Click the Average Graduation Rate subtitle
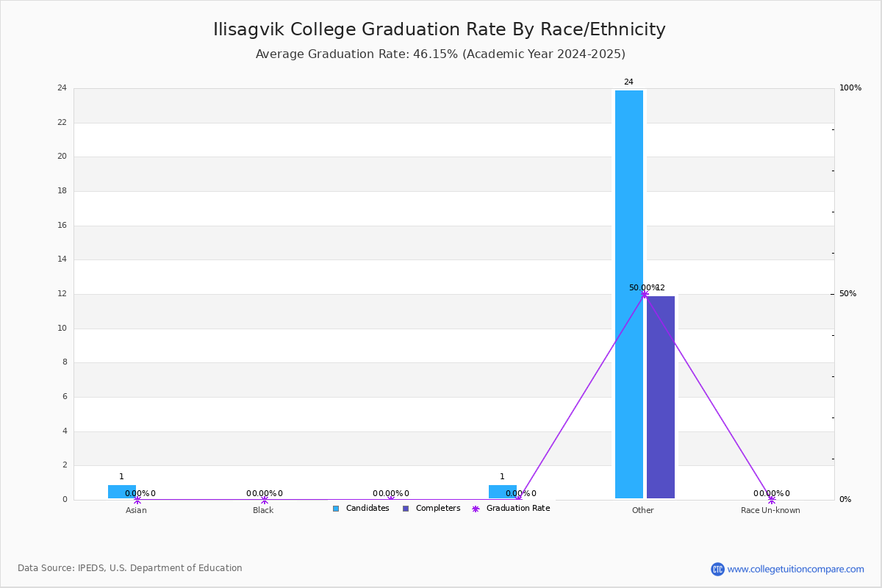 pyautogui.click(x=440, y=54)
